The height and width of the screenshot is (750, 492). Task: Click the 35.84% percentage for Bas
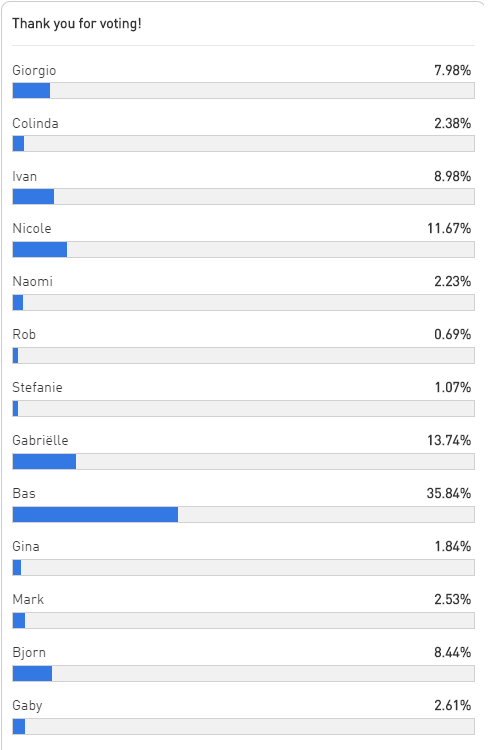(449, 493)
